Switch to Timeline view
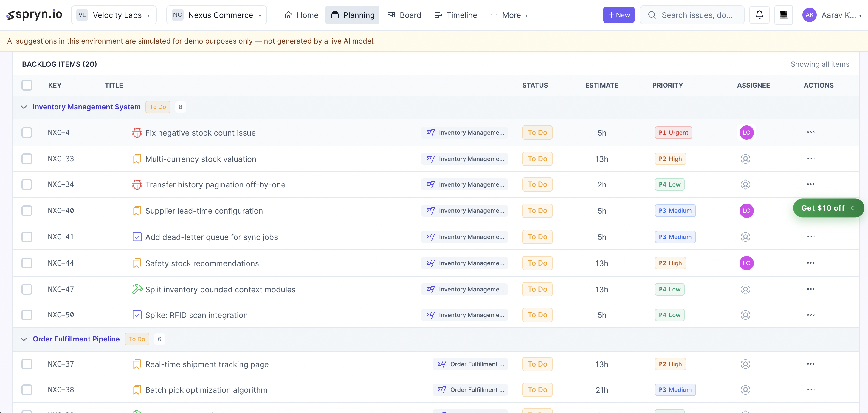868x413 pixels. [x=455, y=15]
